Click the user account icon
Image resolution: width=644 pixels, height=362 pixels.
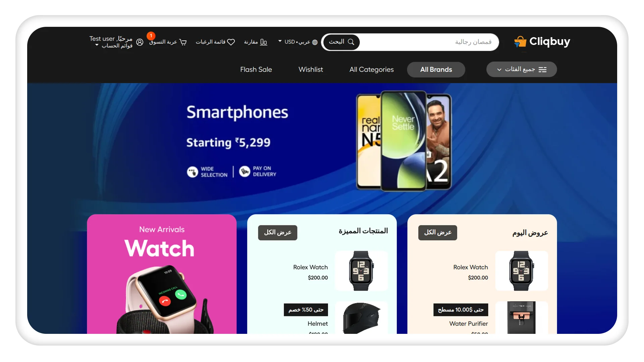click(x=139, y=42)
